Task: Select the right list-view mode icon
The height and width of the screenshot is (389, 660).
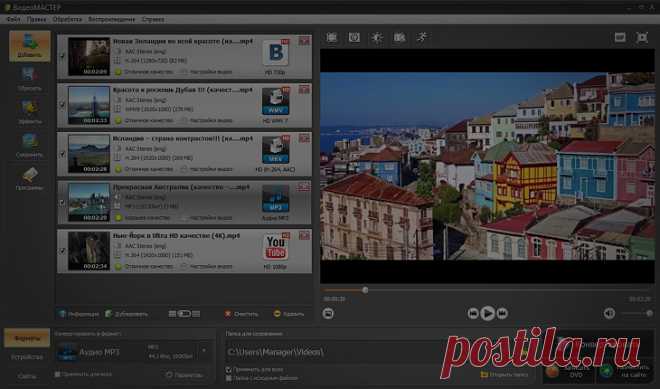Action: click(196, 314)
